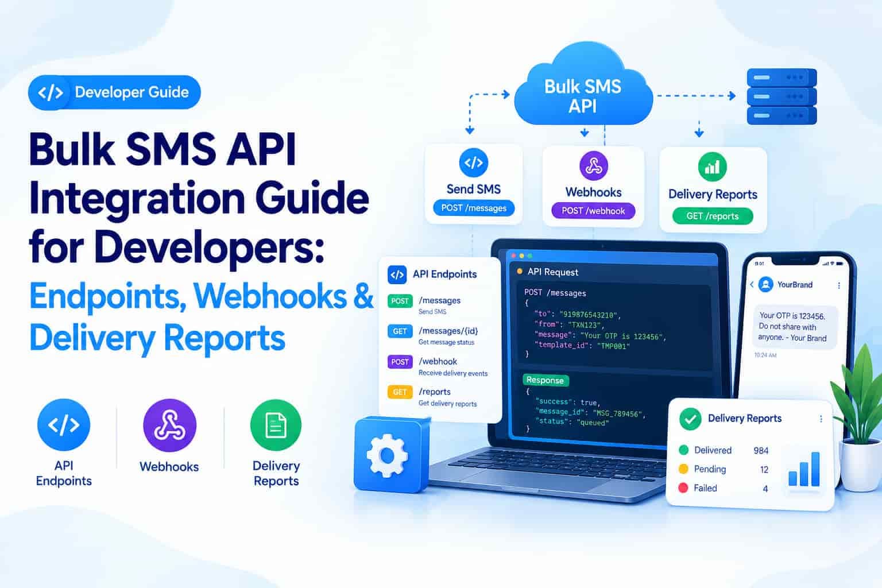The image size is (882, 588).
Task: Click the large green document Delivery Reports icon
Action: click(276, 425)
